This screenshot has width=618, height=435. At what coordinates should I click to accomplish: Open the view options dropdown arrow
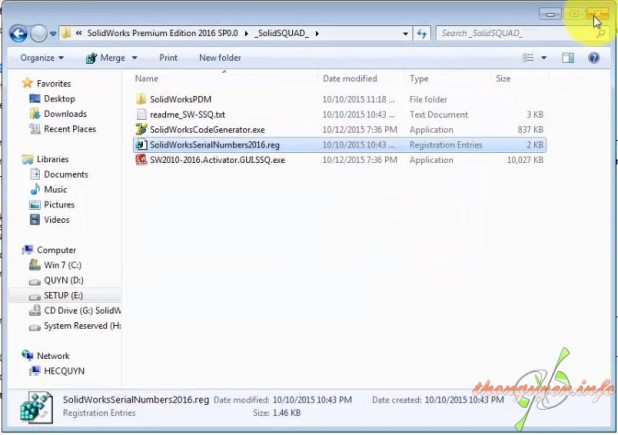pos(544,58)
